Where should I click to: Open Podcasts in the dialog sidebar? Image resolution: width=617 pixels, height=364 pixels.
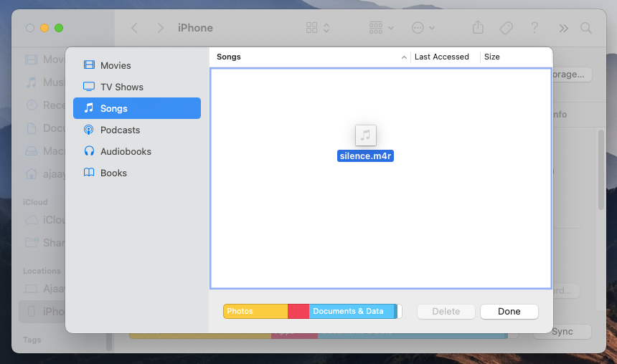pos(137,130)
